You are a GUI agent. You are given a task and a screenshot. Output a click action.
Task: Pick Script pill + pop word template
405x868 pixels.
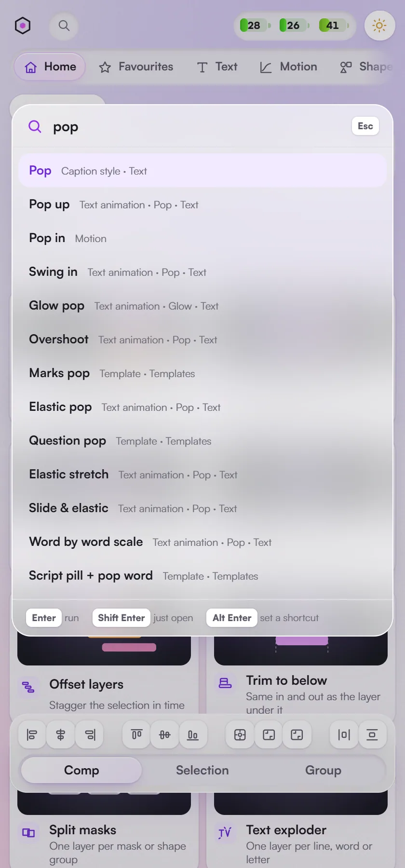coord(202,576)
